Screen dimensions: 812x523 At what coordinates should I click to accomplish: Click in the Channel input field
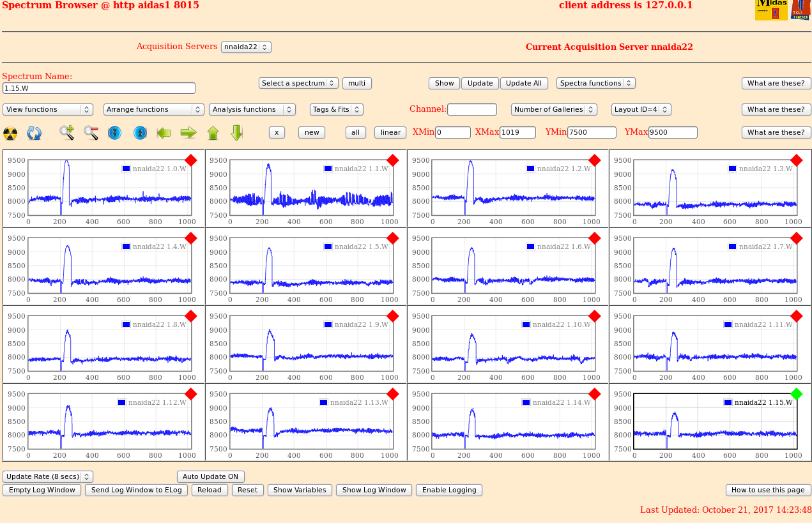472,110
